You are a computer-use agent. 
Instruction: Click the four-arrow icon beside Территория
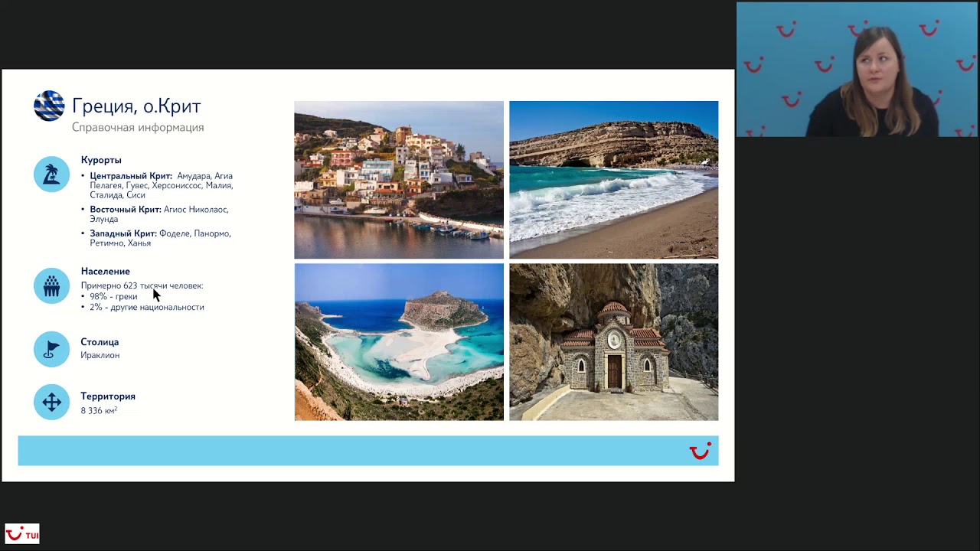click(x=51, y=403)
